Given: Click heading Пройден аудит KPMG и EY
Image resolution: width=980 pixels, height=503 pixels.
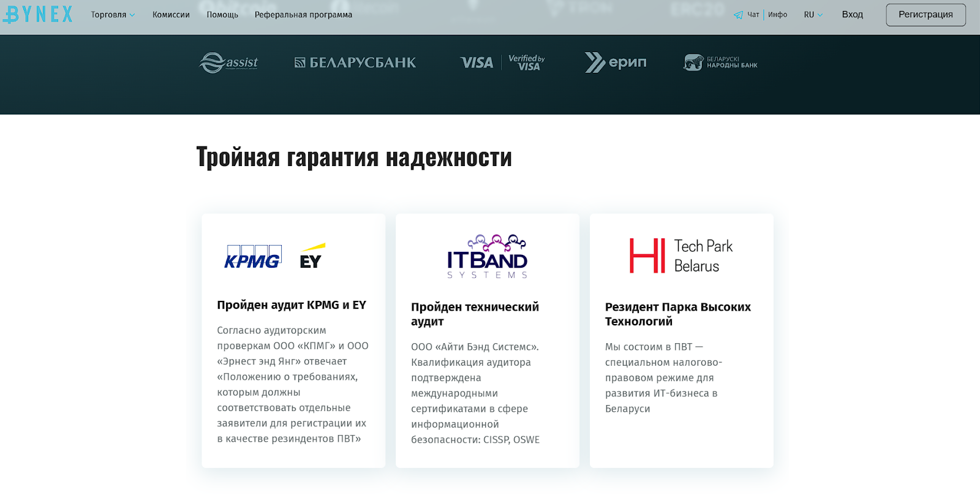Looking at the screenshot, I should coord(292,305).
